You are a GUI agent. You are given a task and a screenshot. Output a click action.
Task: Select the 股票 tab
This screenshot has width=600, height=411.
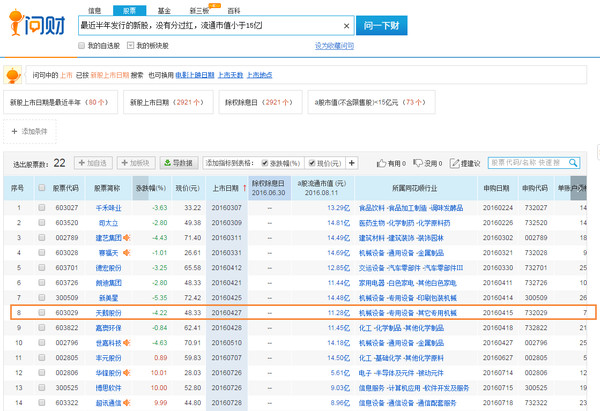click(129, 11)
